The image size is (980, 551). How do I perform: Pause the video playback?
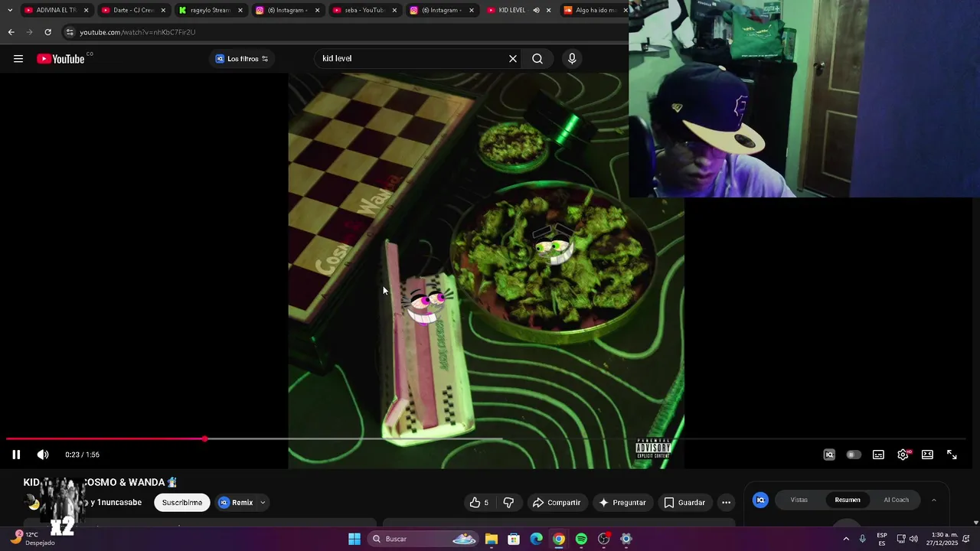(16, 455)
